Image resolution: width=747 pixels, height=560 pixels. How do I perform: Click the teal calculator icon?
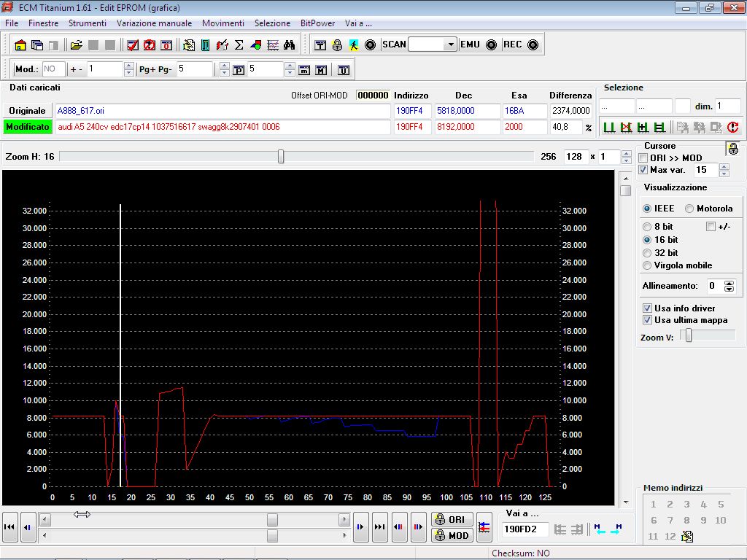(205, 45)
